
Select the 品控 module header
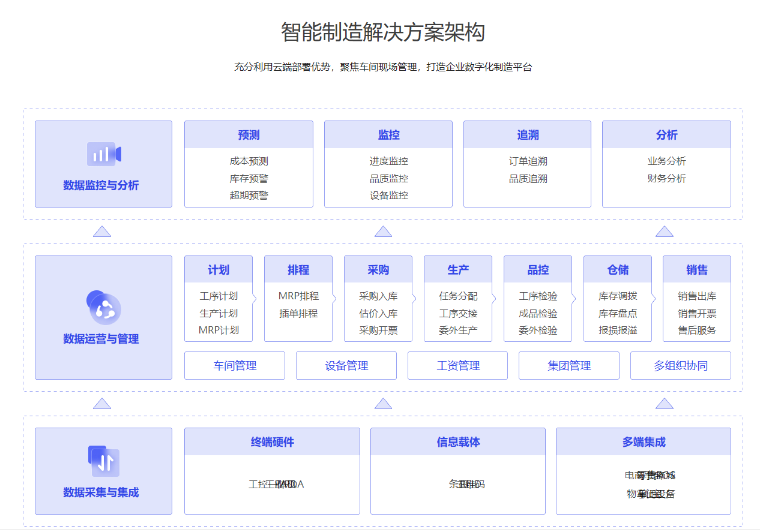[538, 270]
